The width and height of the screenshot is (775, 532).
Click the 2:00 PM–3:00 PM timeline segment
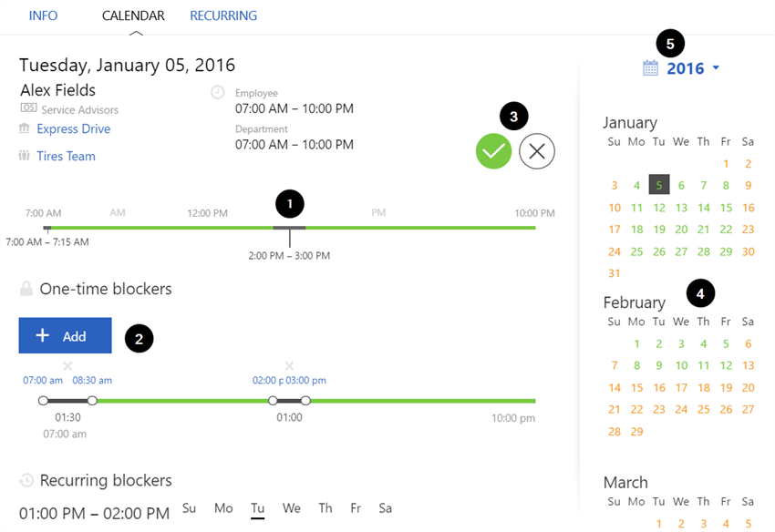point(289,227)
